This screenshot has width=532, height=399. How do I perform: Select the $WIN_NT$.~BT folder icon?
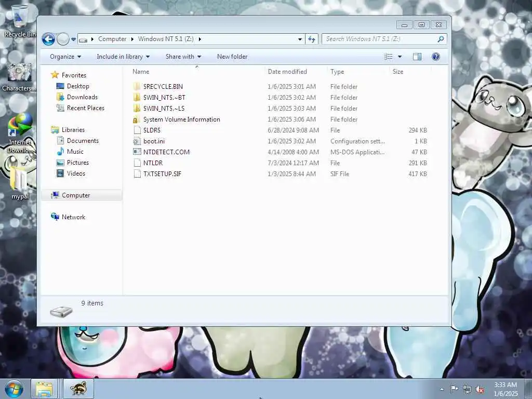point(137,97)
